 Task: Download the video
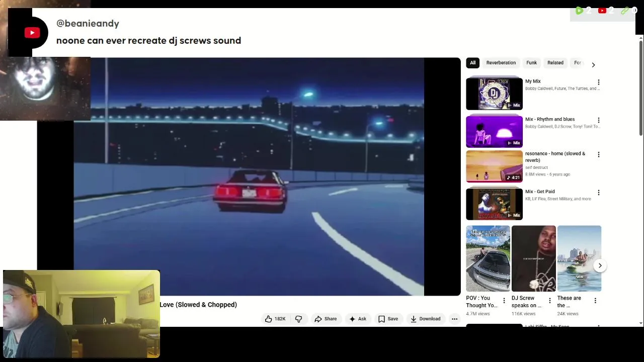[x=425, y=319]
